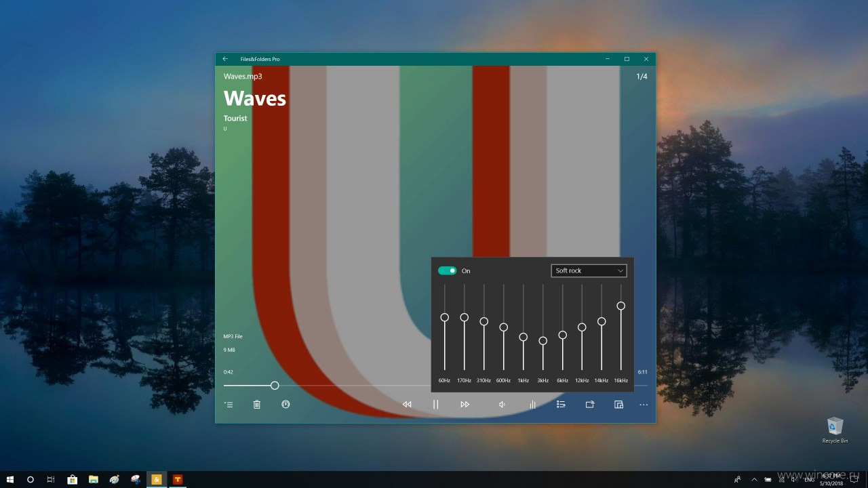Click the ENG language indicator

(x=809, y=479)
